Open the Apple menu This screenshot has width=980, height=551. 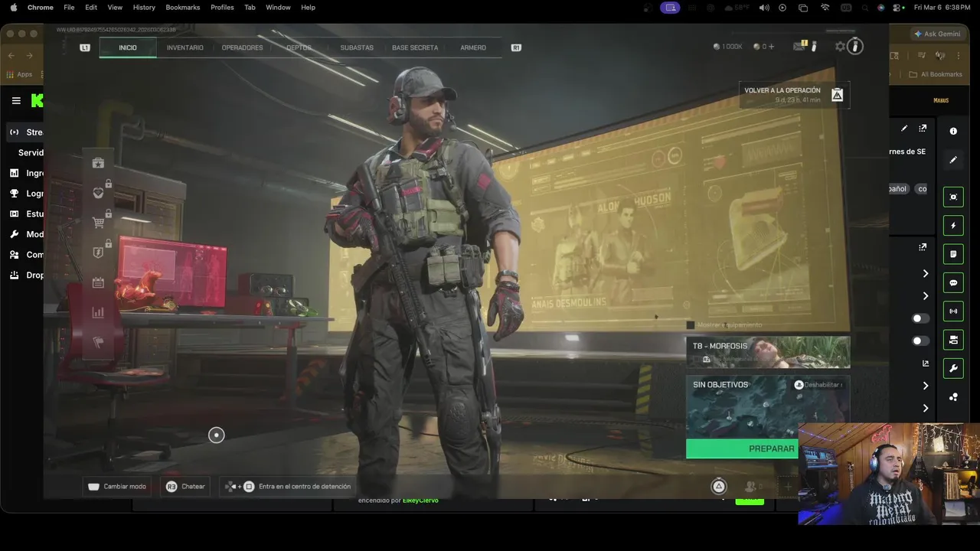tap(13, 7)
